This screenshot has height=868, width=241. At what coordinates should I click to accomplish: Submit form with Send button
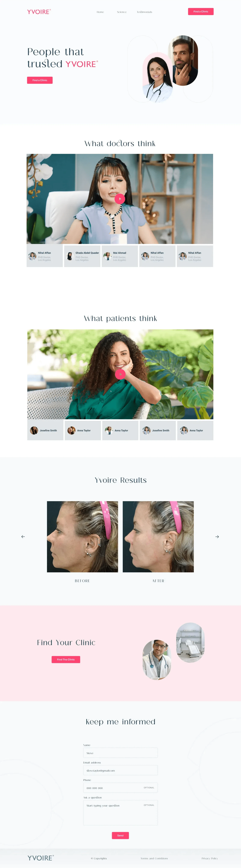[x=120, y=835]
